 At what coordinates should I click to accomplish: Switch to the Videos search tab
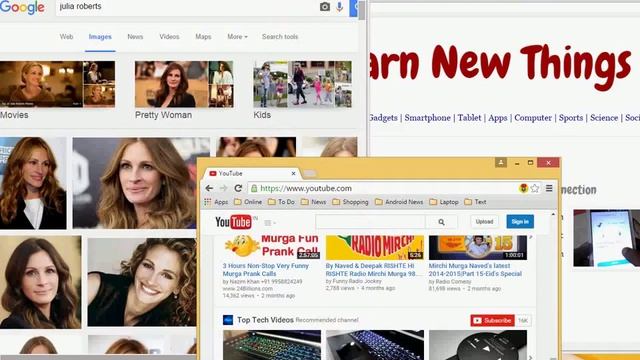(x=169, y=37)
